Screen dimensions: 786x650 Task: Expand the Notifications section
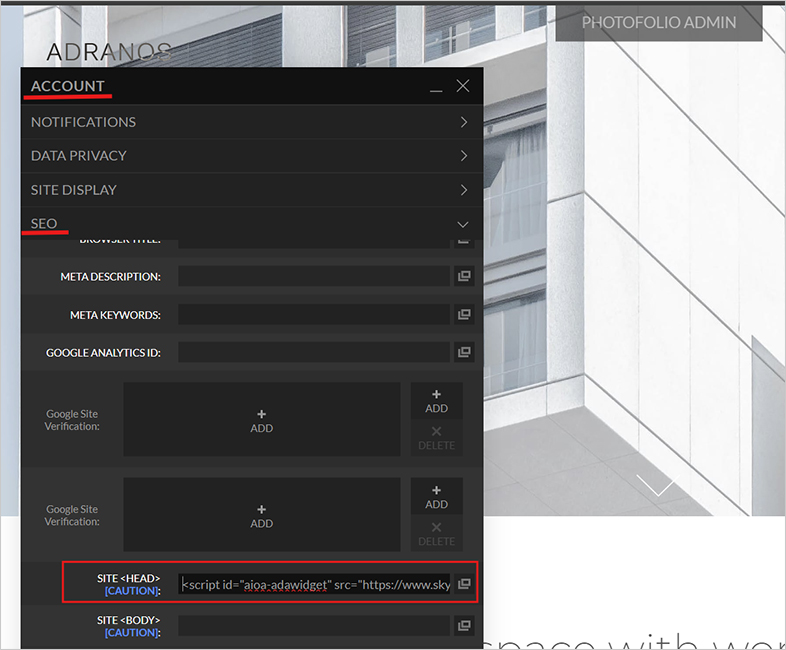(x=464, y=122)
